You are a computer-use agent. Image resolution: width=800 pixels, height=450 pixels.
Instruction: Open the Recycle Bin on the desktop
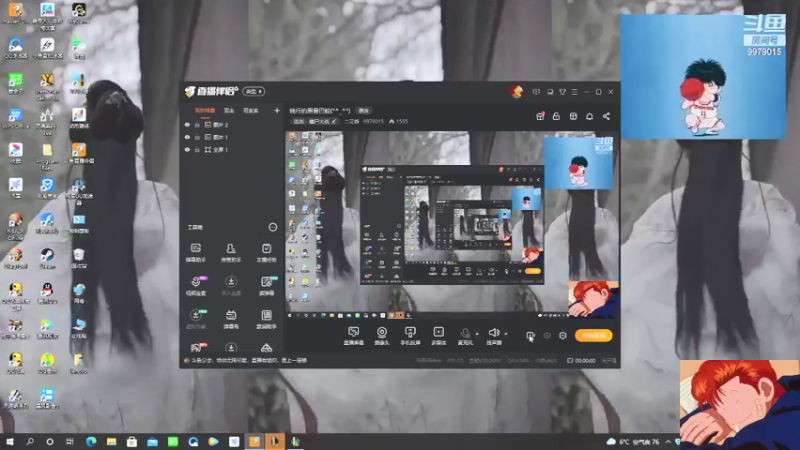coord(79,258)
